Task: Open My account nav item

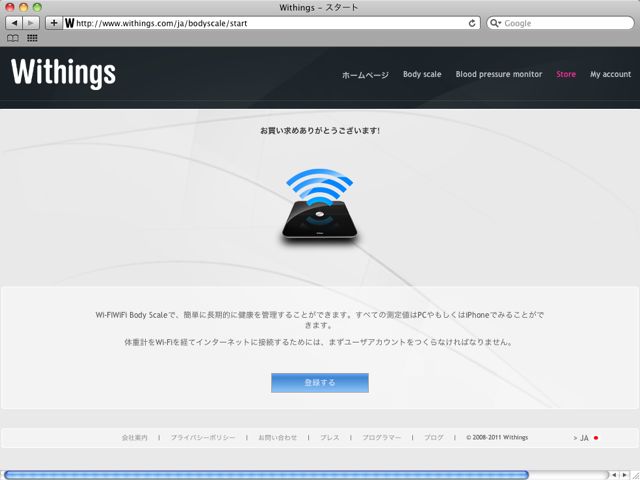Action: pos(610,74)
